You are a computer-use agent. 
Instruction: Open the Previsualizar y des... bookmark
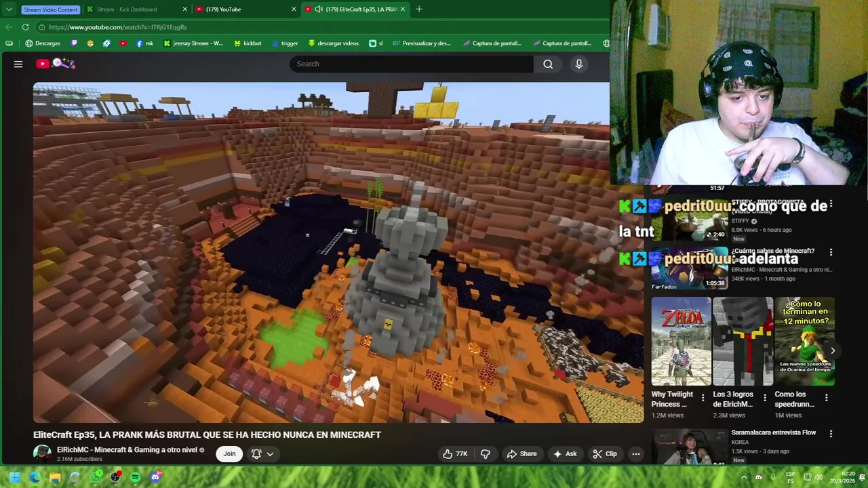coord(422,43)
